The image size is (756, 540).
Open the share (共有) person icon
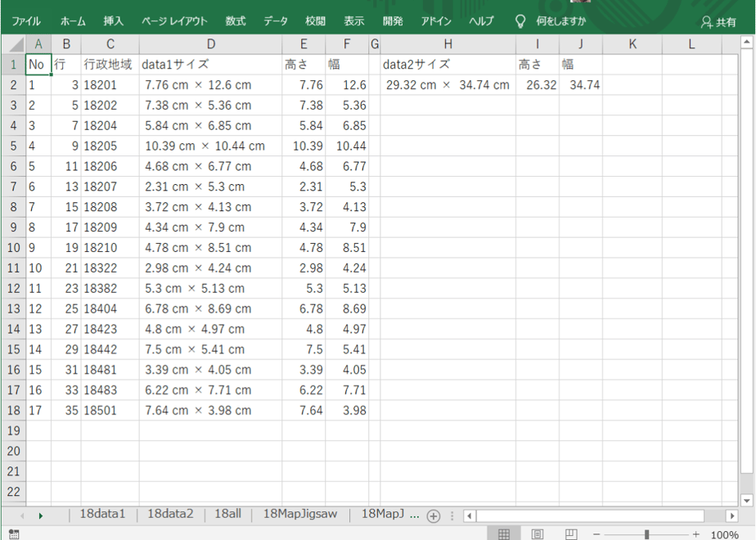coord(706,22)
